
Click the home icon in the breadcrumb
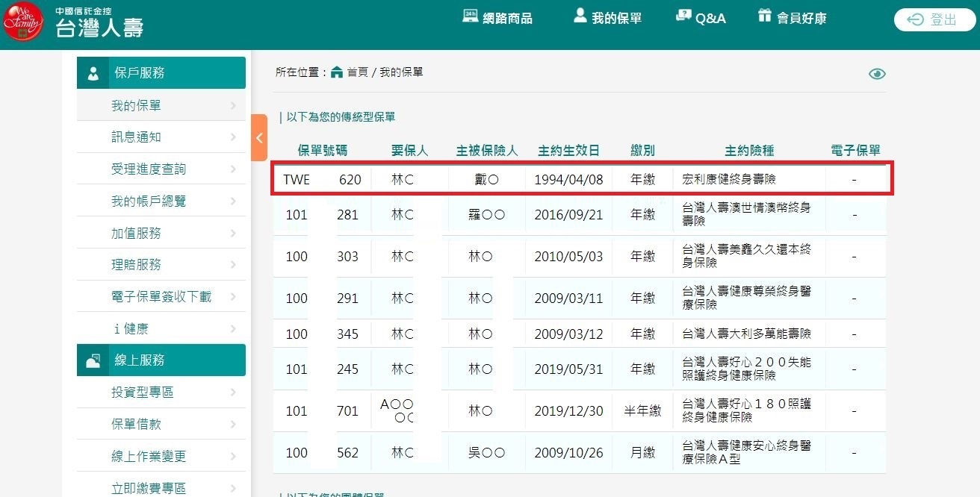[337, 72]
